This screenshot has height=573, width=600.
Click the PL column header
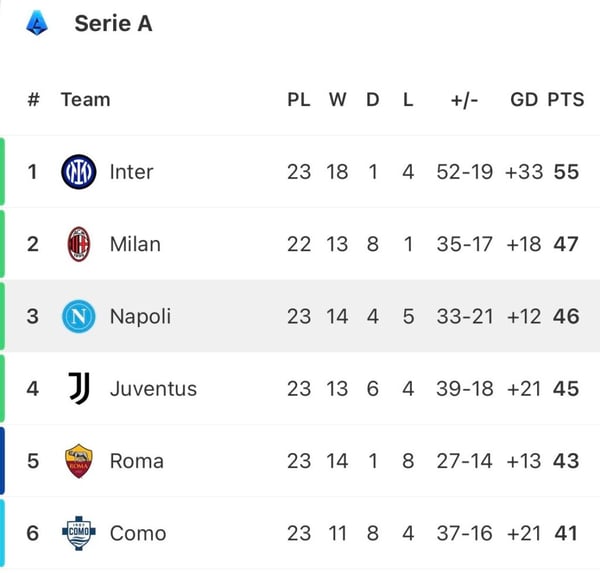299,100
